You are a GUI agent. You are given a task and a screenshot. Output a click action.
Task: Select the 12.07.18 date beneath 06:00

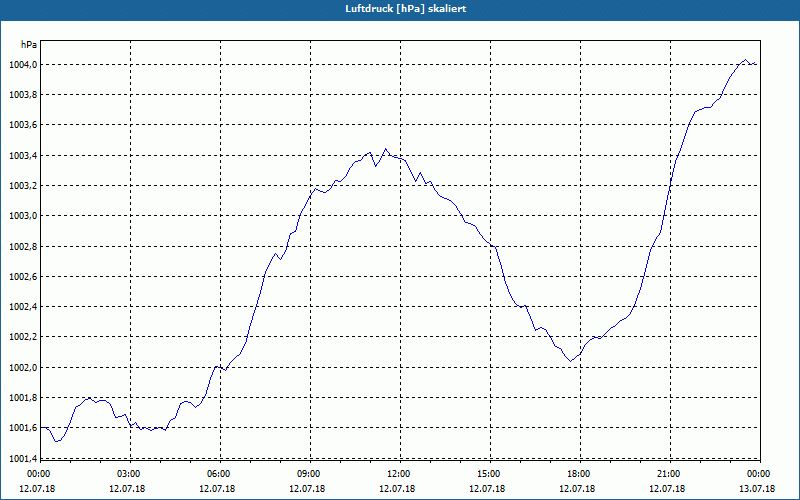pyautogui.click(x=217, y=489)
